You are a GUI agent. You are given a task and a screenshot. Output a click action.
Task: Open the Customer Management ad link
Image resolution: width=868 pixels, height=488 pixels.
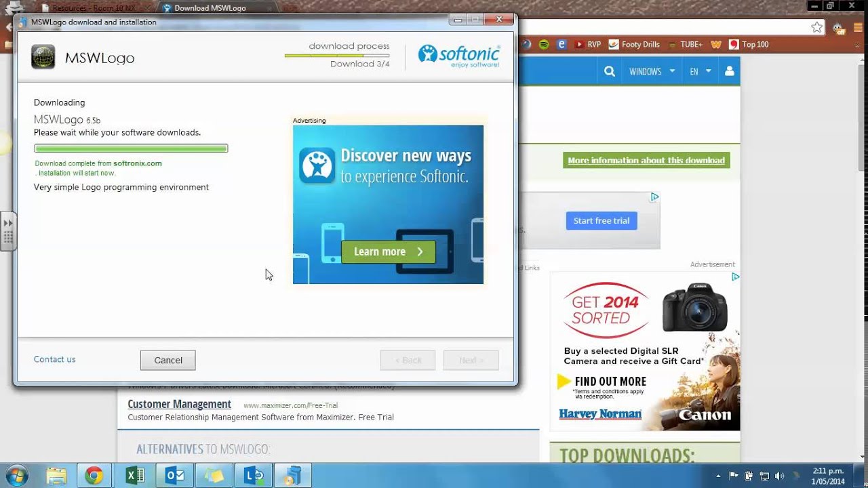click(x=180, y=404)
